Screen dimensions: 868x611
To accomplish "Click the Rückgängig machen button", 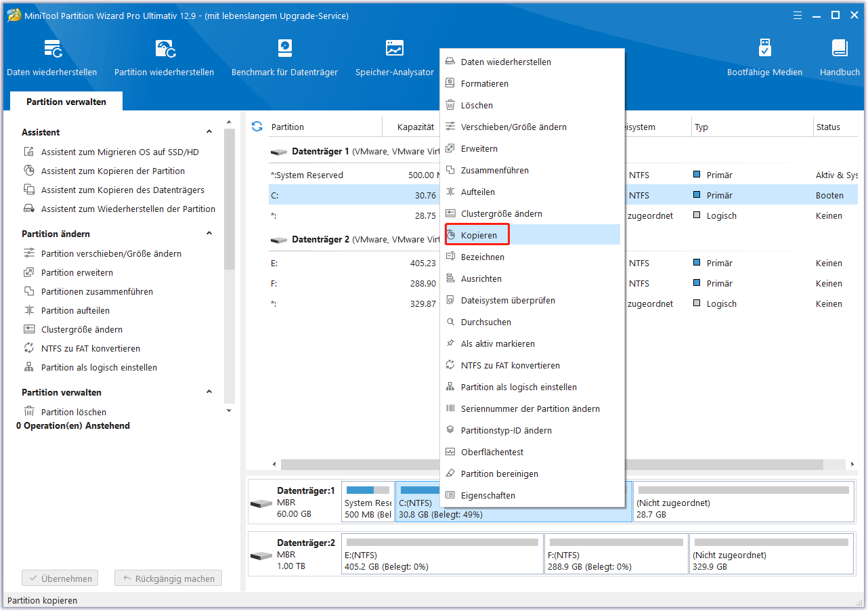I will pos(168,579).
